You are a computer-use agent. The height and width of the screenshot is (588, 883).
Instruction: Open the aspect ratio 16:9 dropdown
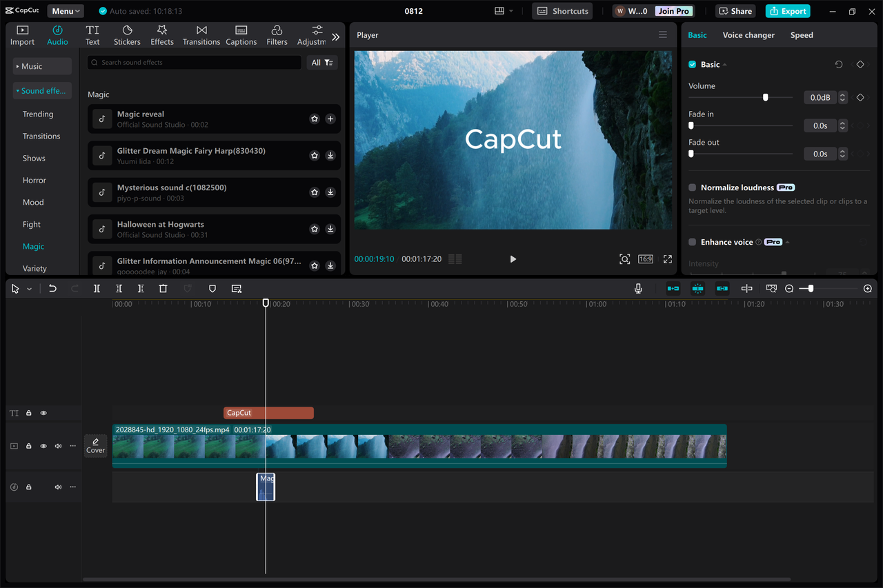(x=645, y=258)
